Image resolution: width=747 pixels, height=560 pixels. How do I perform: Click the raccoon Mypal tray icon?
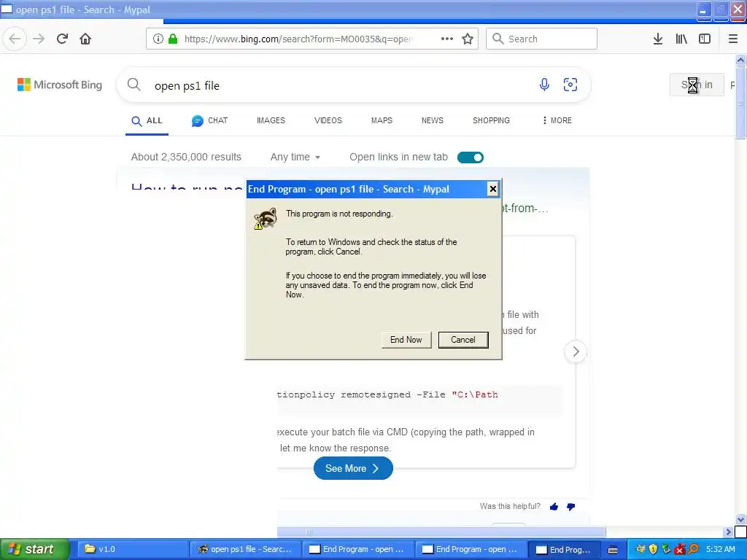pos(640,549)
